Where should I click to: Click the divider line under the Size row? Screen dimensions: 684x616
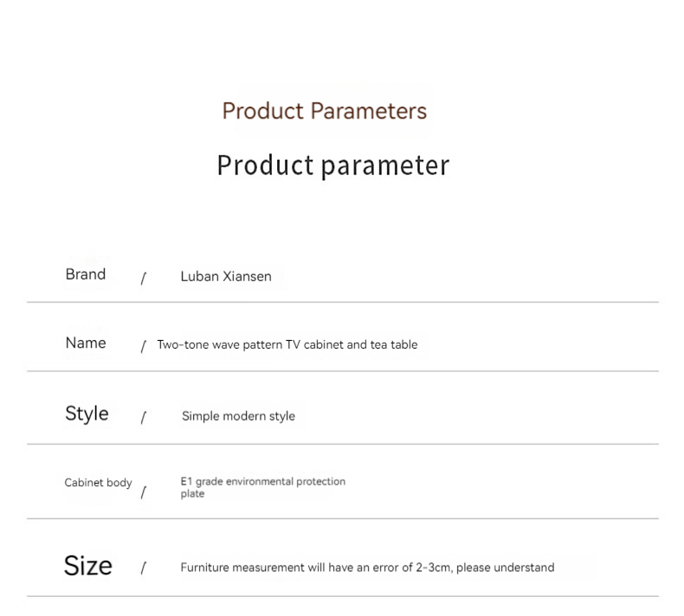pos(342,596)
